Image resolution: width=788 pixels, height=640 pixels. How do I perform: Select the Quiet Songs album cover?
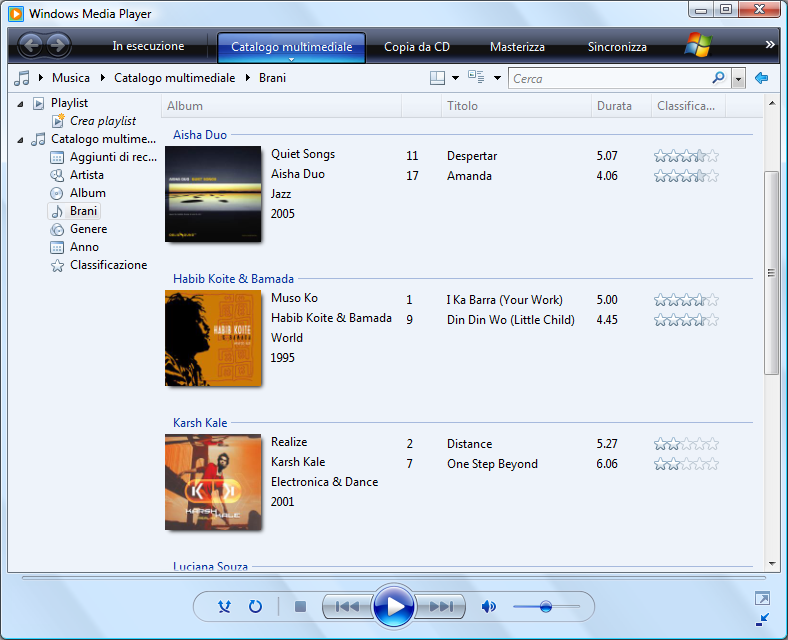point(213,194)
